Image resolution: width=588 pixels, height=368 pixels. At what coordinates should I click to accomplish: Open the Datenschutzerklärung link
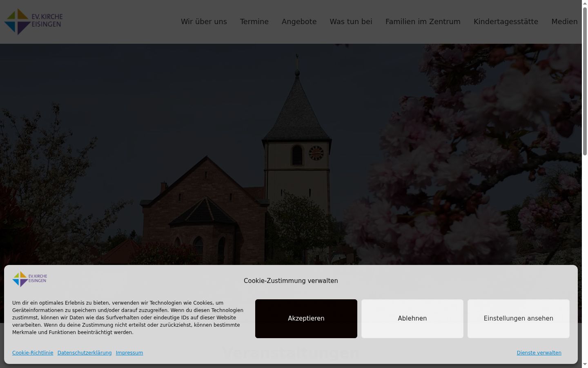[x=85, y=353]
